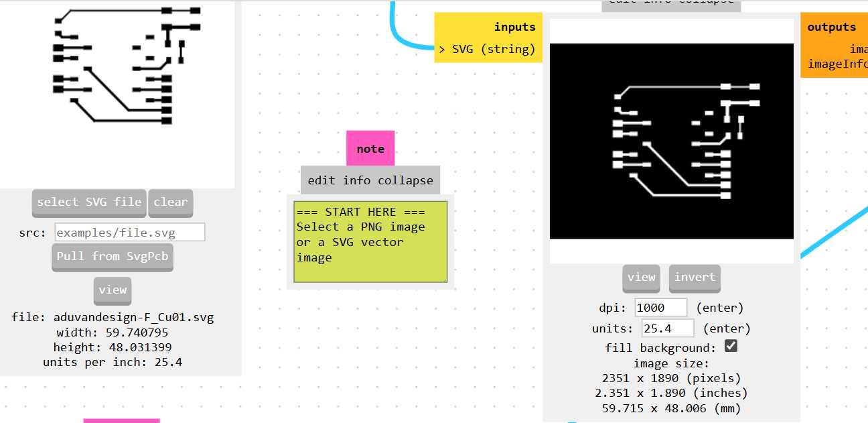This screenshot has height=423, width=868.
Task: Click the units per inch: 25.4 text
Action: 113,362
